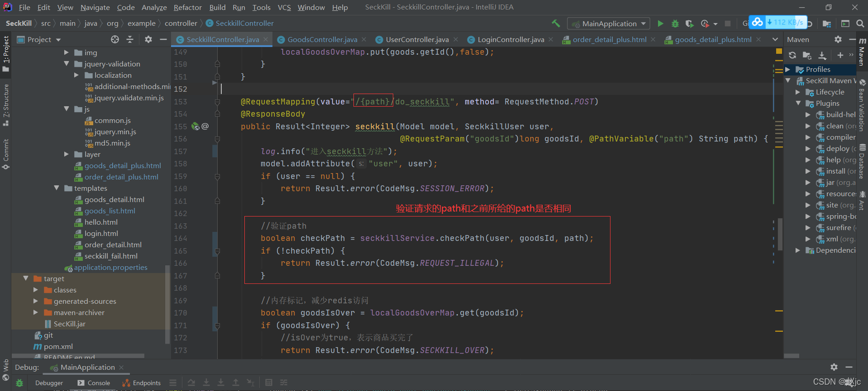Close the SeckkillController.java tab
Viewport: 868px width, 391px height.
266,39
